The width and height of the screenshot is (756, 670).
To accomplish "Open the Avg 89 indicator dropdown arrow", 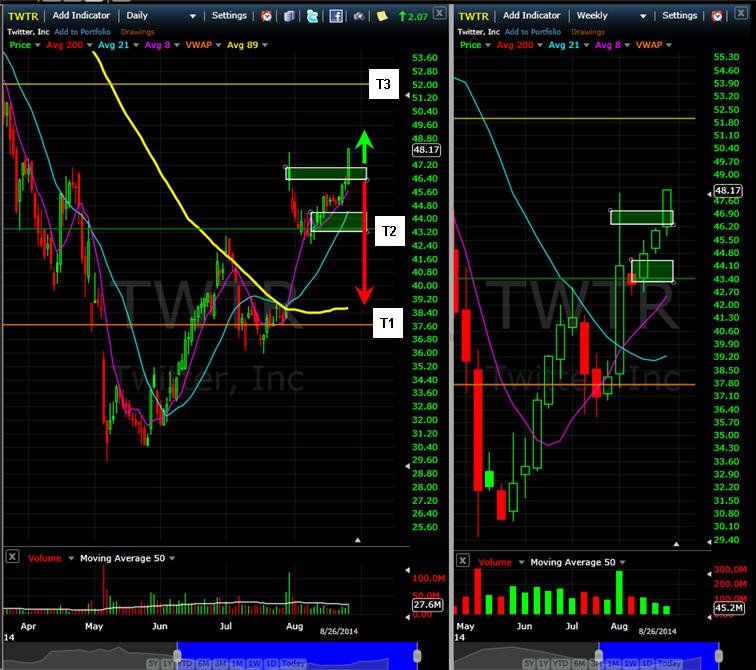I will (265, 45).
